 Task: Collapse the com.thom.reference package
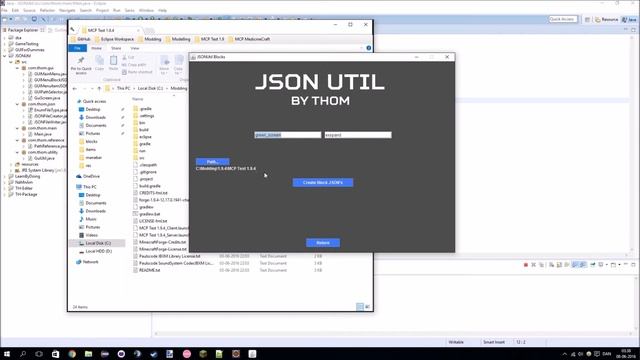coord(17,140)
